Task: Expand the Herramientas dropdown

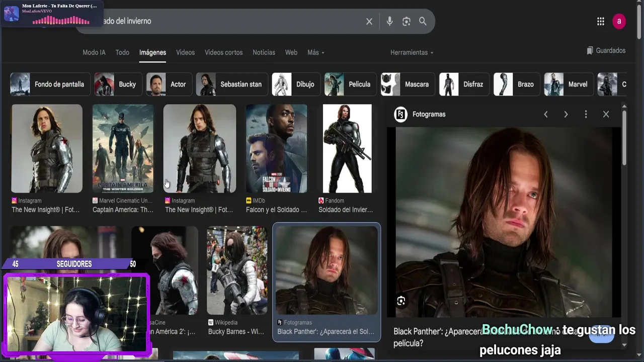Action: coord(412,52)
